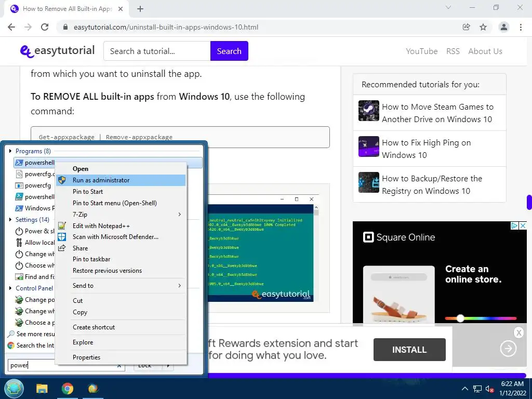Clear the Start menu search with X

tap(119, 365)
